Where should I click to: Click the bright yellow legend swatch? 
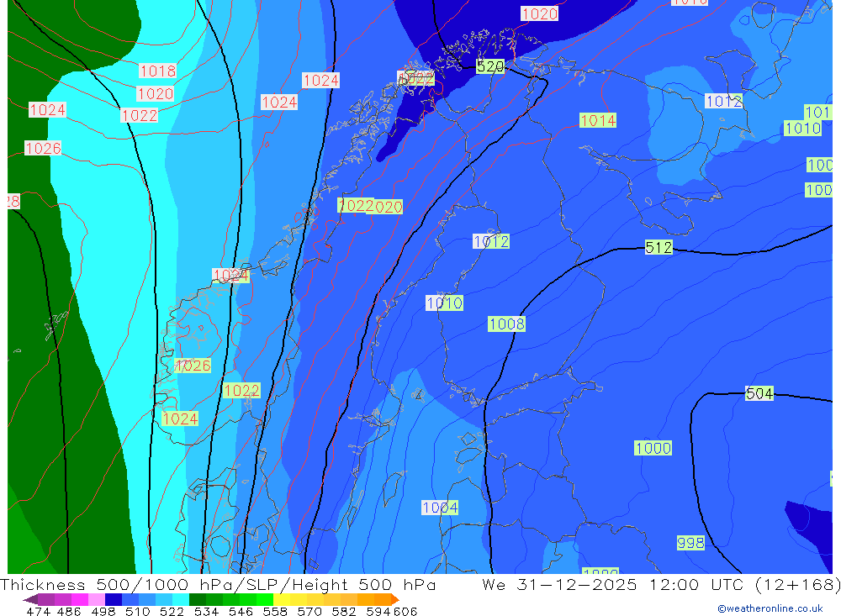[x=282, y=599]
